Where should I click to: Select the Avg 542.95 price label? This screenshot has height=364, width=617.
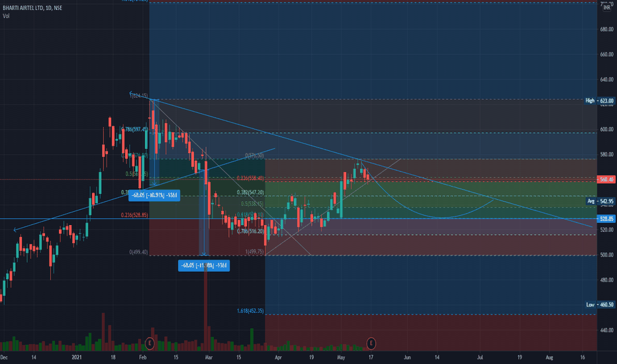[600, 201]
